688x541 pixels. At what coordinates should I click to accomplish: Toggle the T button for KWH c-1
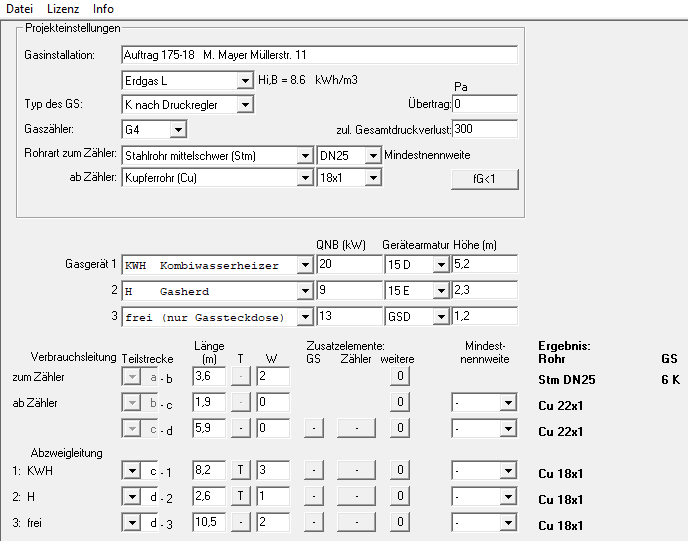pyautogui.click(x=240, y=470)
